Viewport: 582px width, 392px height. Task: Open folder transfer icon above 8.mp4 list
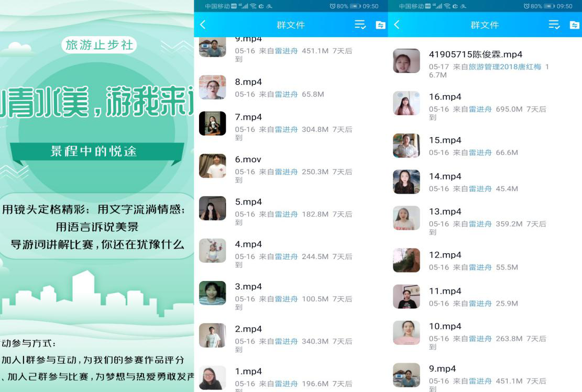pos(380,25)
